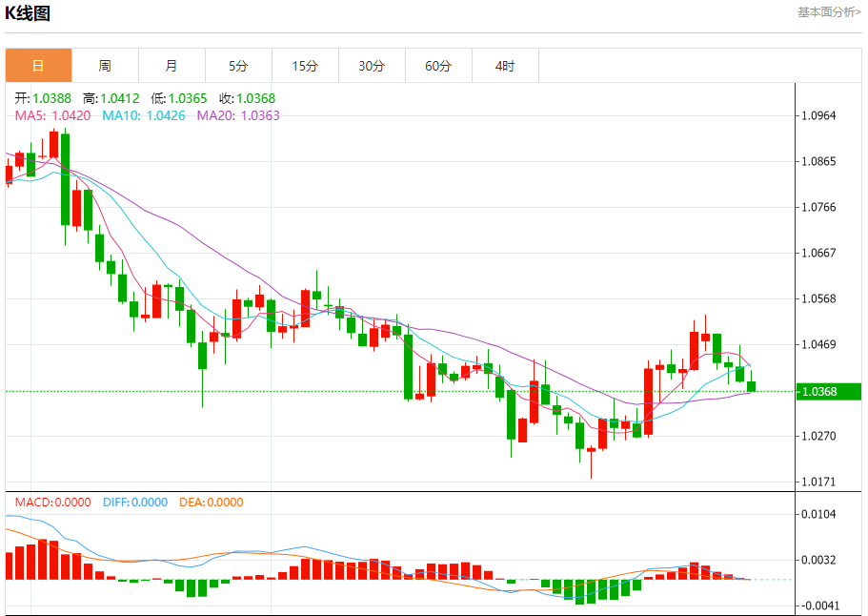Click the DIFF:0.0000 indicator label

click(x=135, y=503)
